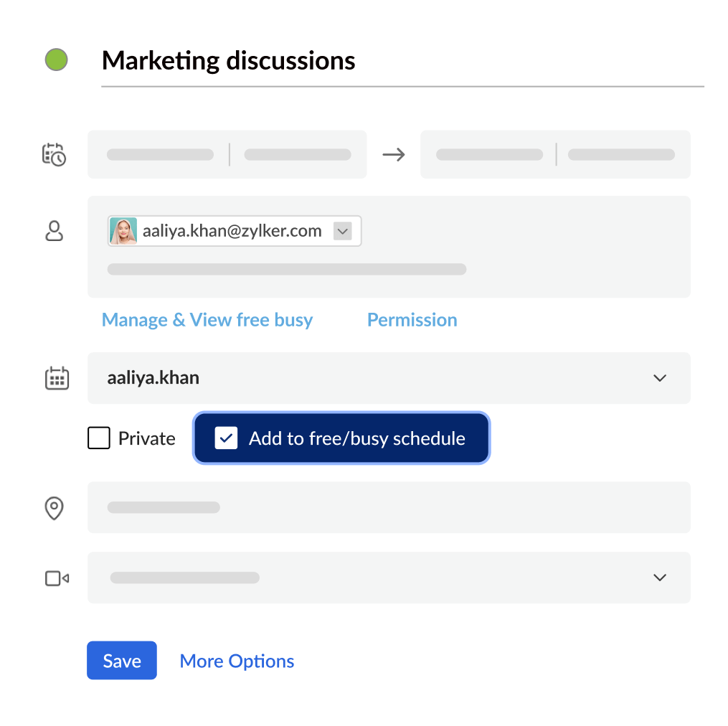Screen dimensions: 728x726
Task: Expand the organizer email dropdown
Action: (x=343, y=230)
